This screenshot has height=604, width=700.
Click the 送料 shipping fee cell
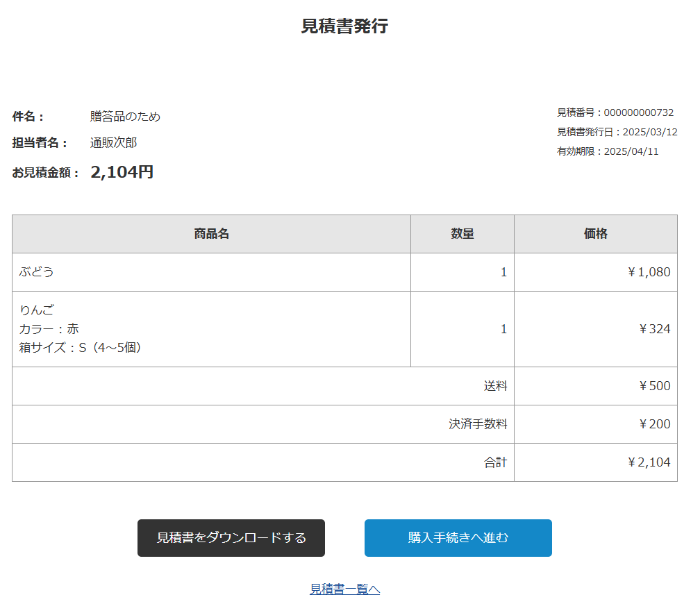pos(496,386)
